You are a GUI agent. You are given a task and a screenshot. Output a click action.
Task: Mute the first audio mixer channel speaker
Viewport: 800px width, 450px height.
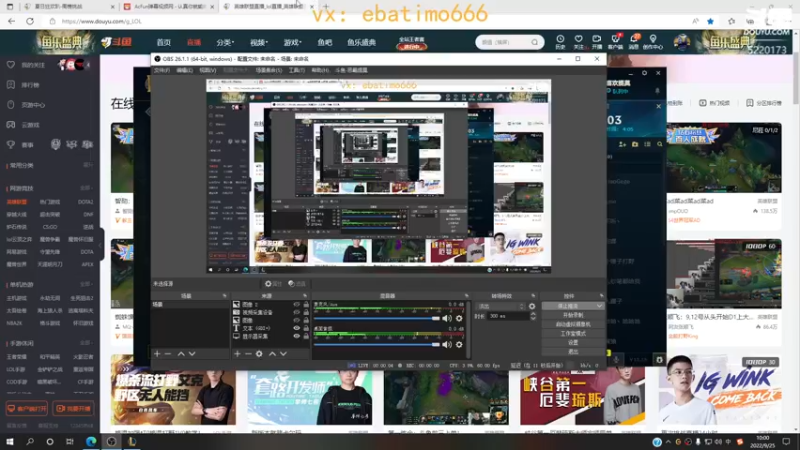(447, 318)
